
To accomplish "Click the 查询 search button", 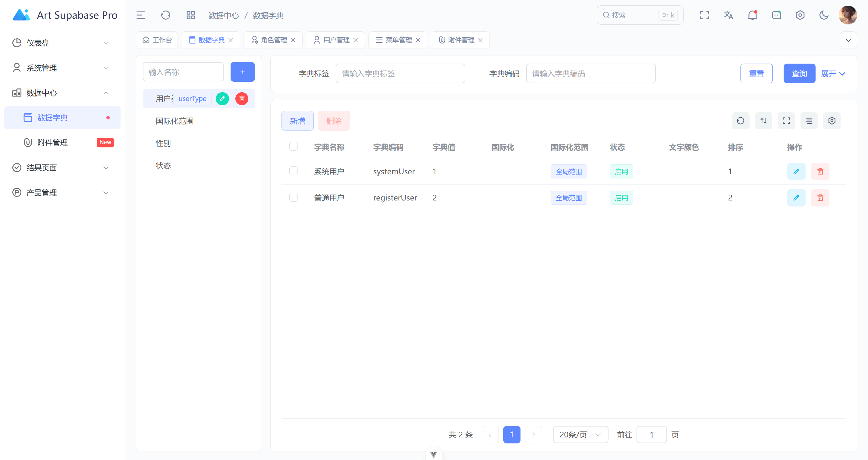I will (x=799, y=74).
